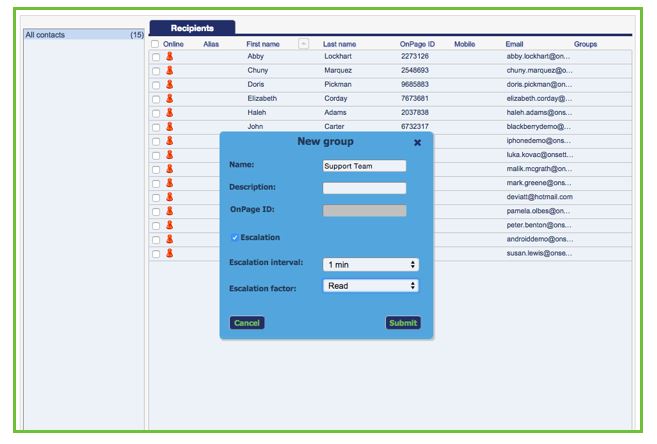Click the status icon in the peter.benton row
Image resolution: width=657 pixels, height=444 pixels.
[x=170, y=225]
